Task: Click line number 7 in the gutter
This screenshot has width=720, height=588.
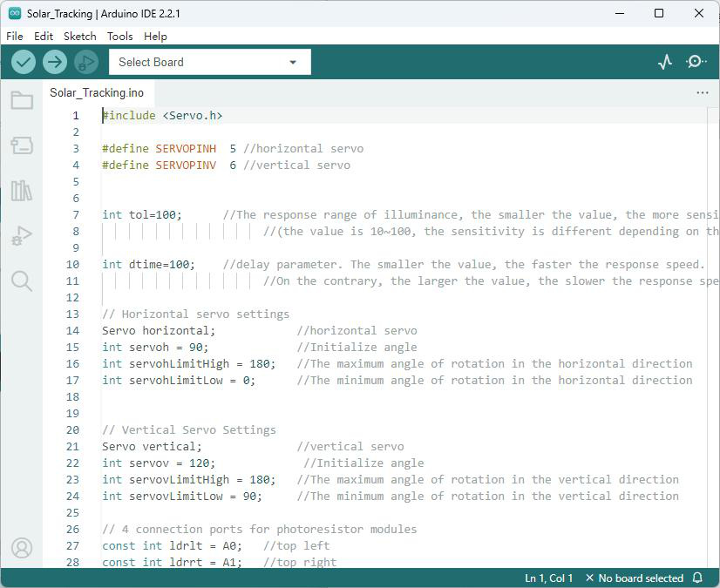Action: pos(76,215)
